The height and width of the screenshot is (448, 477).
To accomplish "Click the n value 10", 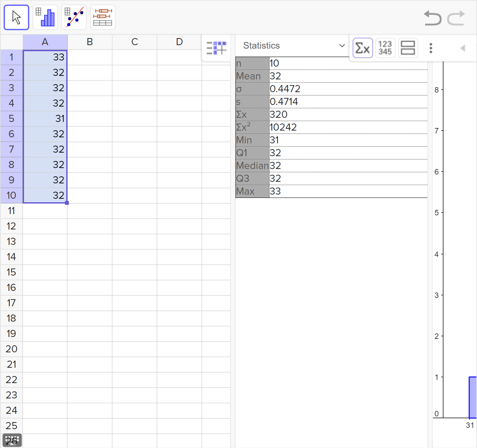I will pyautogui.click(x=274, y=63).
